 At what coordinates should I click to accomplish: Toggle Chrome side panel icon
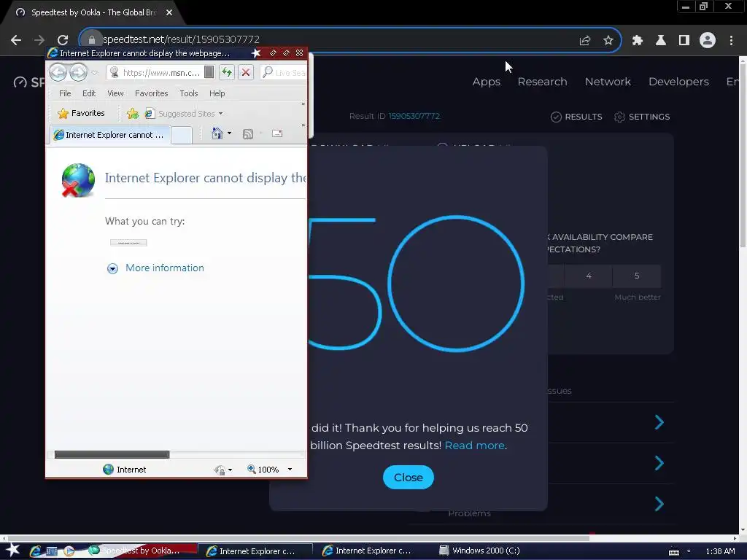tap(684, 40)
